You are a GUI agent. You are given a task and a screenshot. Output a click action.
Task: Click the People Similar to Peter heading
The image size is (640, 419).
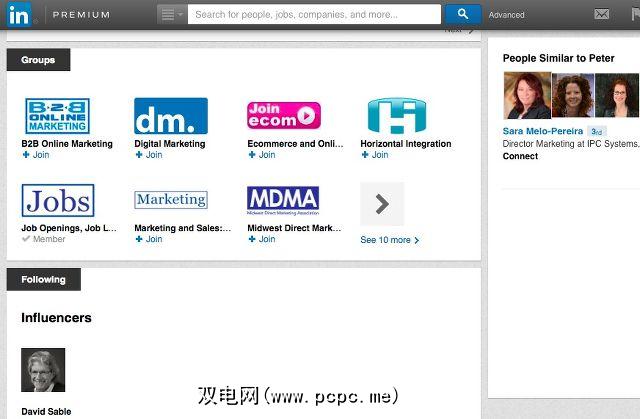tap(558, 58)
